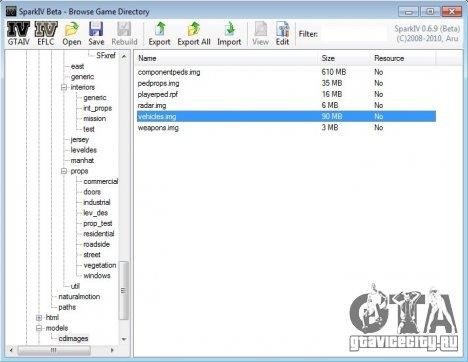Image resolution: width=468 pixels, height=362 pixels.
Task: Click the Import toolbar icon
Action: pos(229,33)
